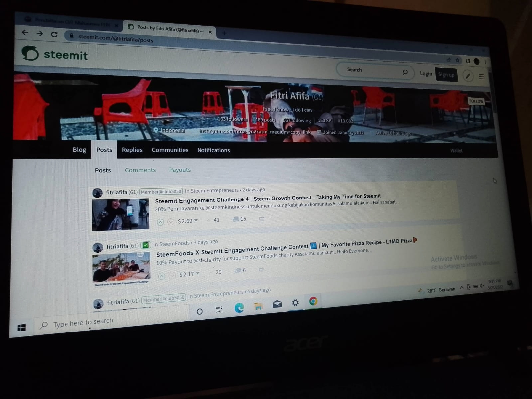532x399 pixels.
Task: Bookmark this page with the star icon
Action: coord(457,60)
